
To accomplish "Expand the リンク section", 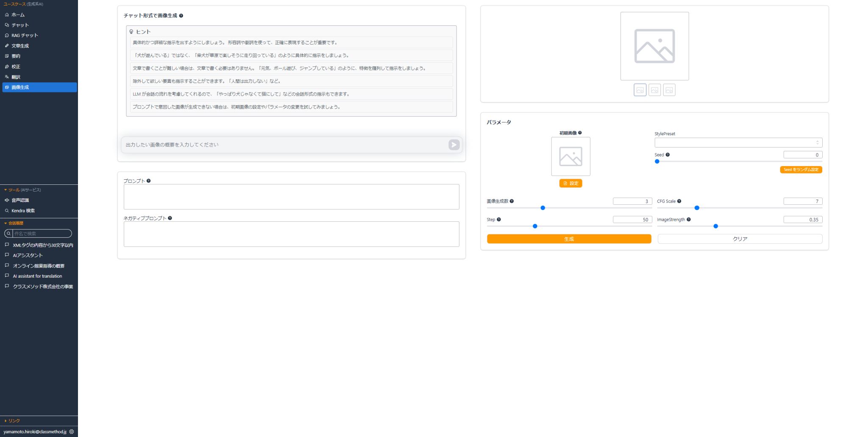I will (14, 420).
